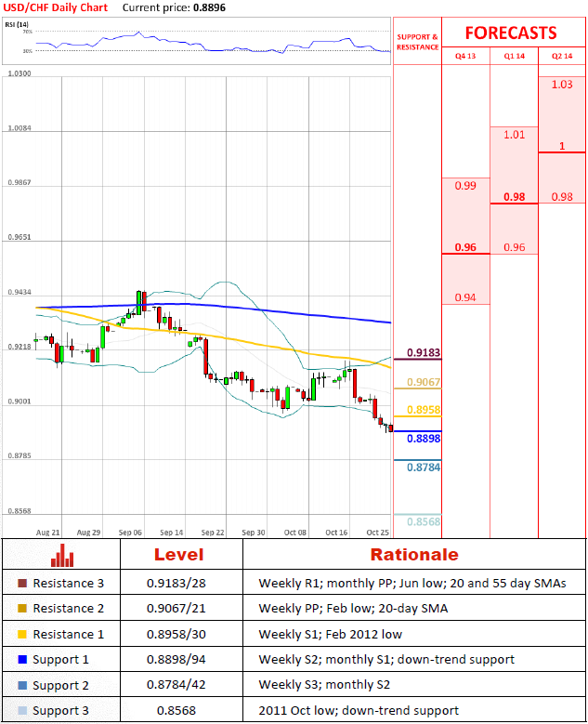Click the bold 0.96 value in Q4 13
Viewport: 588px width, 724px height.
[465, 247]
